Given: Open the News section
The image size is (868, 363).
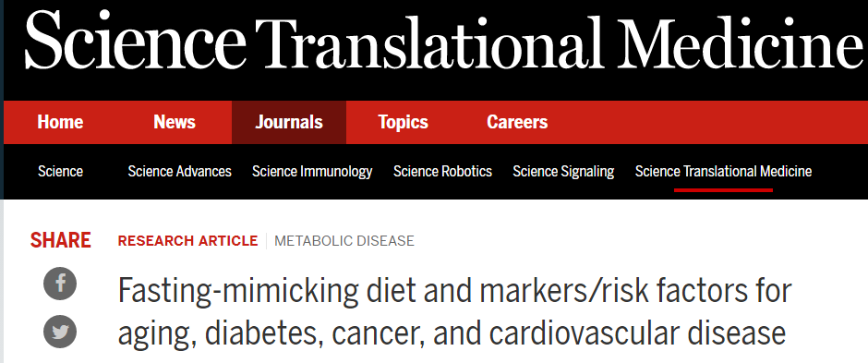Looking at the screenshot, I should 175,122.
